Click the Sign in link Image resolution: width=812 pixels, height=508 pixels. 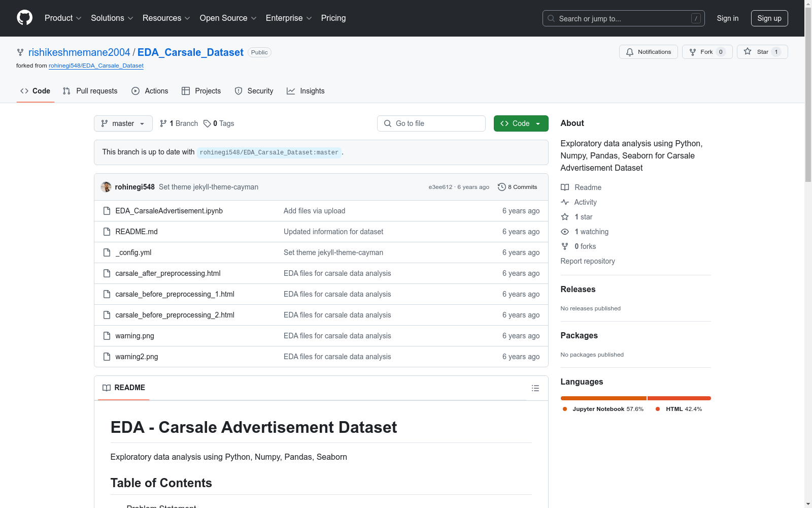pyautogui.click(x=728, y=18)
